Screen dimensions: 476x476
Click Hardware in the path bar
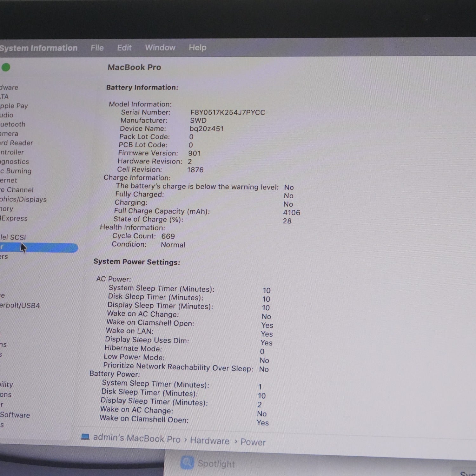(x=210, y=441)
